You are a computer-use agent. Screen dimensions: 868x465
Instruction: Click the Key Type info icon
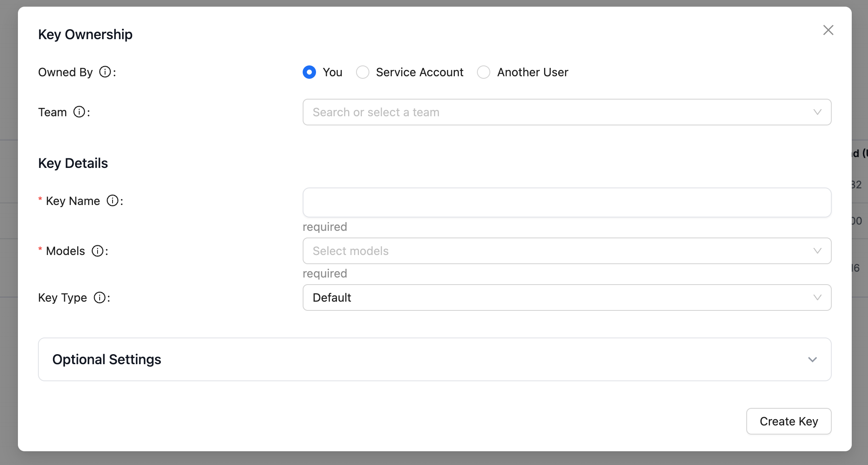(100, 297)
